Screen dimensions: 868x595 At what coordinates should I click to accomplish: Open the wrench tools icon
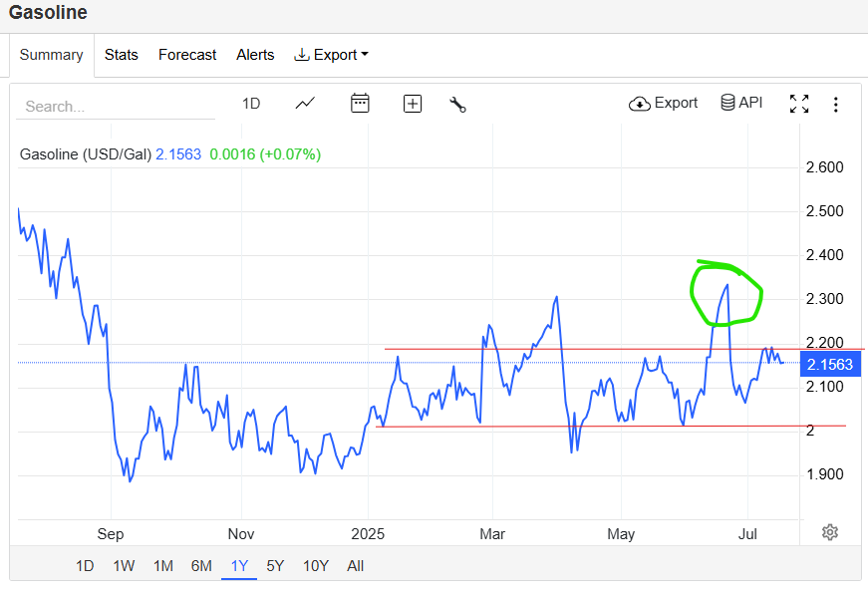click(457, 104)
